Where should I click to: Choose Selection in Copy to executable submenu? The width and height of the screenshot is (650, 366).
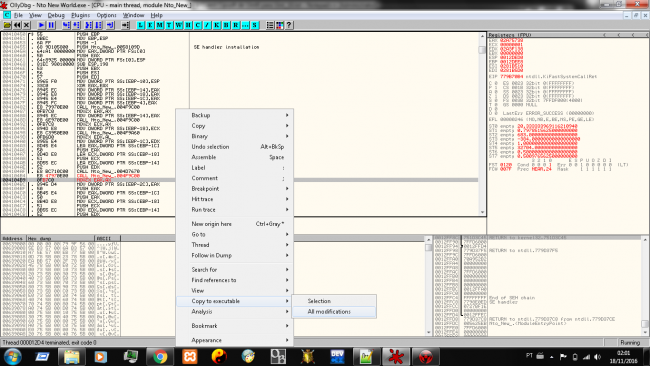click(334, 301)
